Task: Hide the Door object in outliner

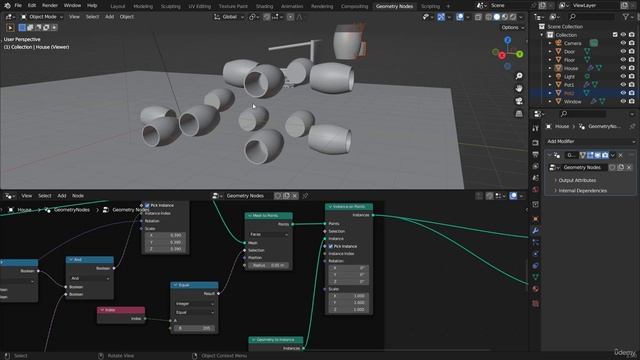Action: pos(623,51)
